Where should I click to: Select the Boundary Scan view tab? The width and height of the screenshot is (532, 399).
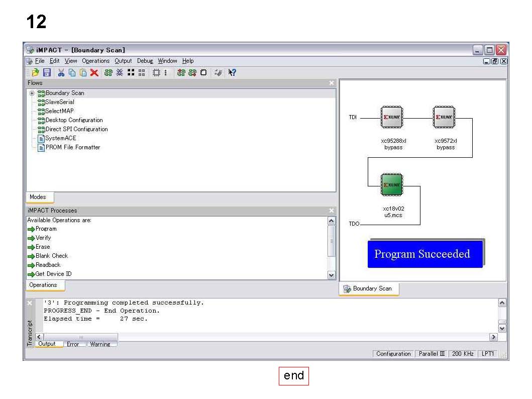[368, 289]
